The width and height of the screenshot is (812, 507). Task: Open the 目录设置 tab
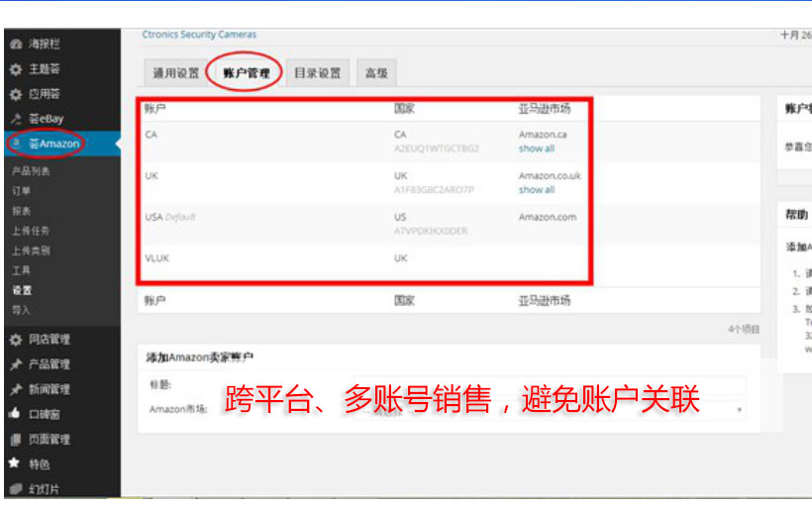[x=317, y=73]
